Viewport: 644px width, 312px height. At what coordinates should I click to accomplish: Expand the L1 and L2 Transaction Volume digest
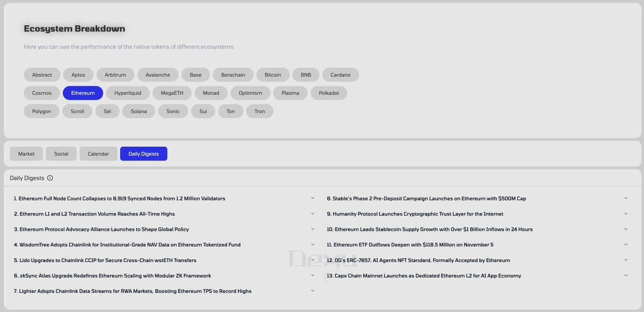click(313, 214)
